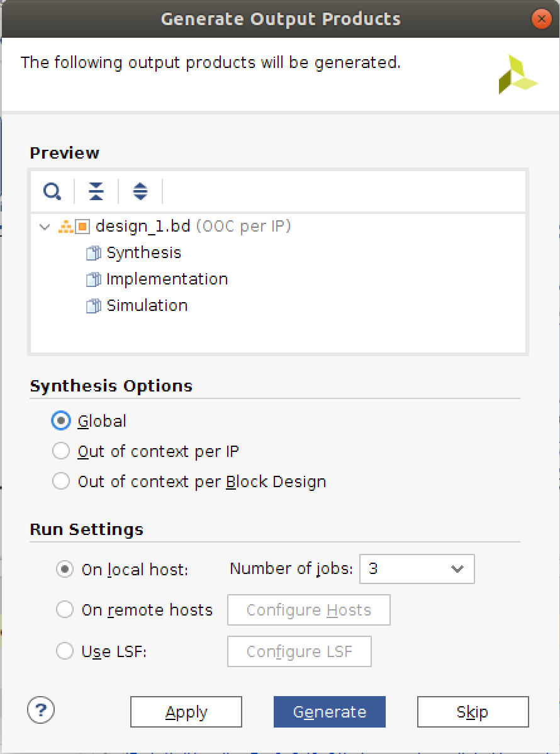Click the Implementation output product icon
This screenshot has width=560, height=754.
pyautogui.click(x=93, y=280)
